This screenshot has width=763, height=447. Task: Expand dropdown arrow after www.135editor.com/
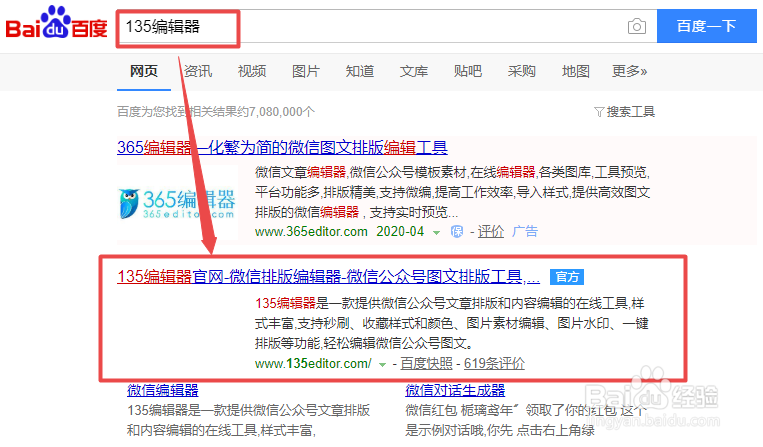pos(382,364)
